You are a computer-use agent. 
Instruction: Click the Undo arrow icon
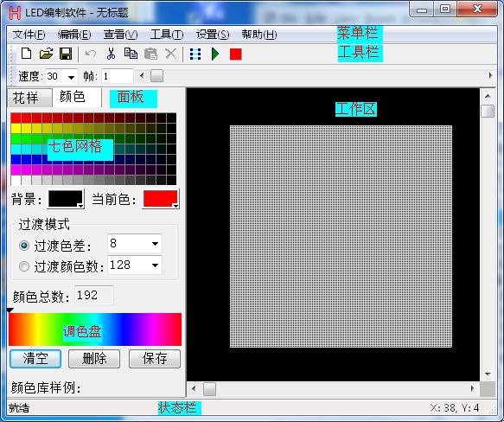pos(91,54)
